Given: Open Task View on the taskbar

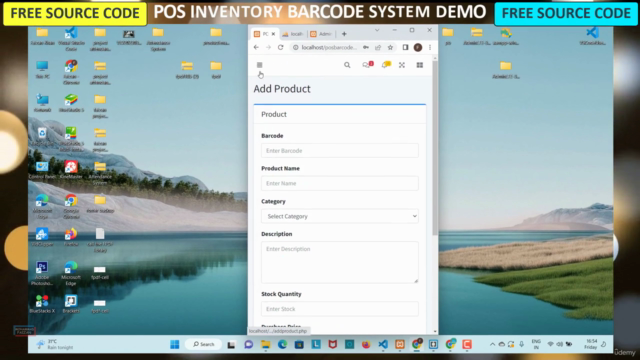Looking at the screenshot, I should tap(231, 344).
